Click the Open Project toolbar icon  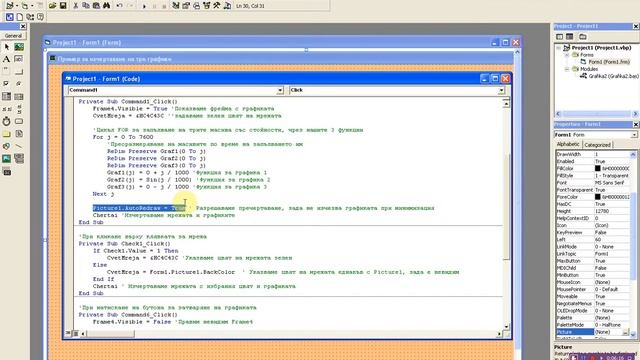[52, 6]
